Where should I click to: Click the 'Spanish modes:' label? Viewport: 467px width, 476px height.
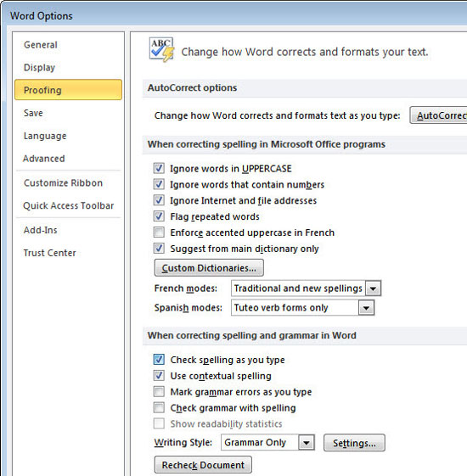(188, 308)
